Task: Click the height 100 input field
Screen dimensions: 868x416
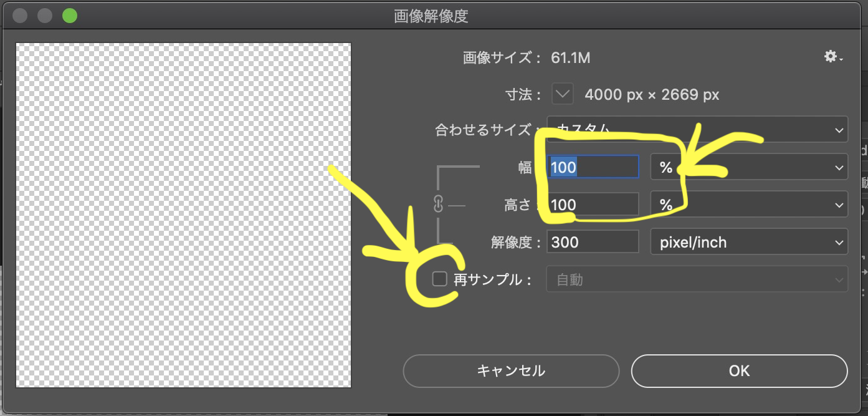Action: [x=592, y=204]
